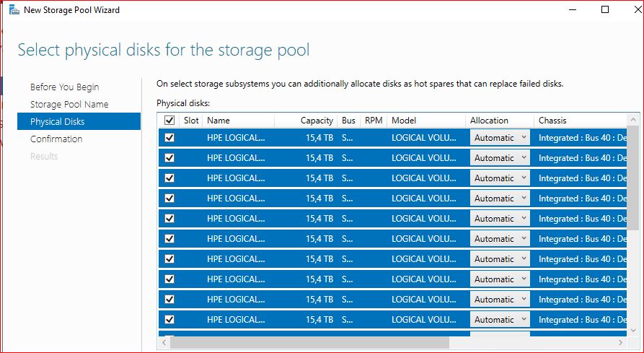This screenshot has width=644, height=353.
Task: Open Allocation dropdown for fourth disk row
Action: coord(499,199)
